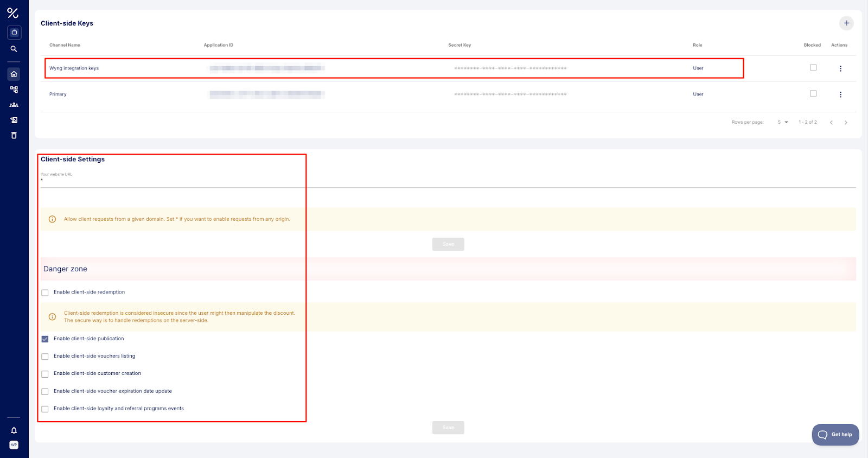The image size is (868, 458).
Task: Click the Blocked column header
Action: point(812,45)
